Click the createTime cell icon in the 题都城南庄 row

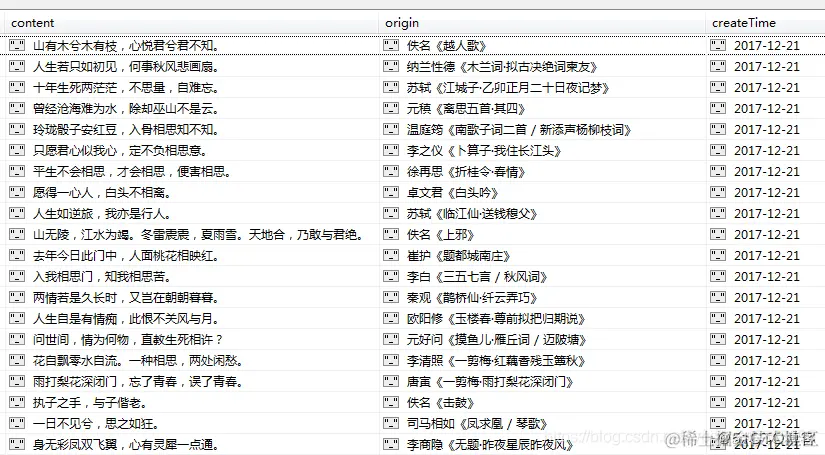pos(718,256)
